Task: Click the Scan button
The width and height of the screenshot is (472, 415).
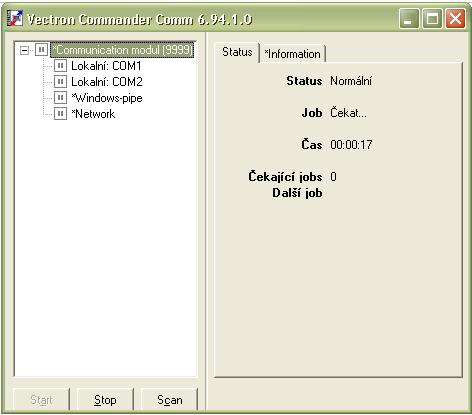Action: [169, 399]
